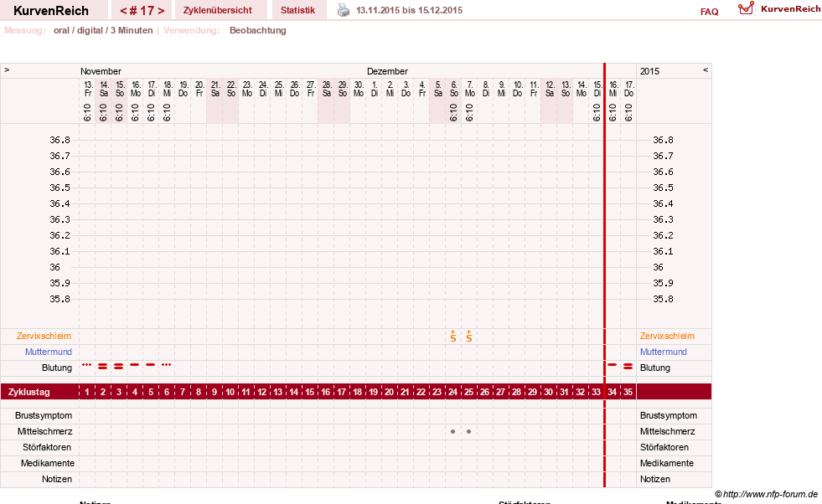Open the Zyklenübersicht tab

click(x=218, y=10)
